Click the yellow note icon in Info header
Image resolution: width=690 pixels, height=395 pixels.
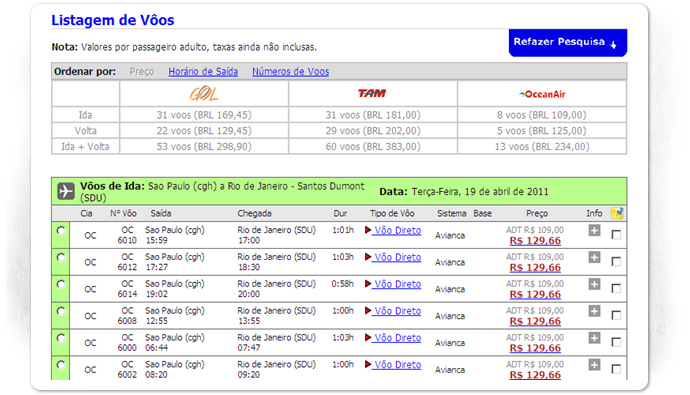tap(617, 213)
